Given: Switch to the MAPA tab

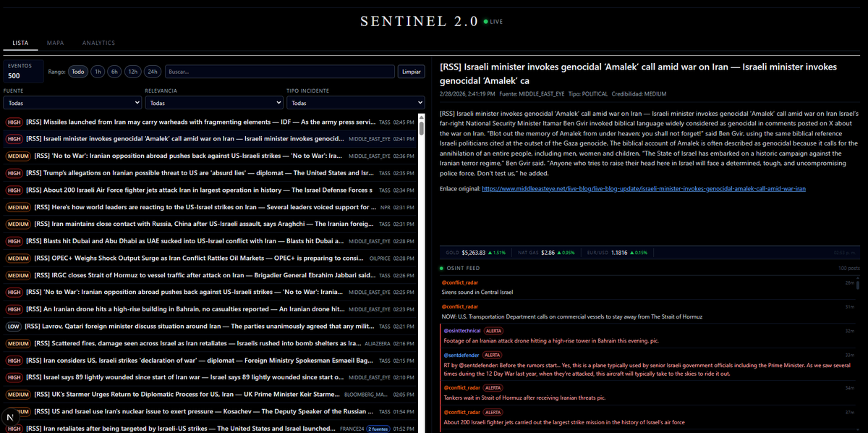Looking at the screenshot, I should point(55,43).
